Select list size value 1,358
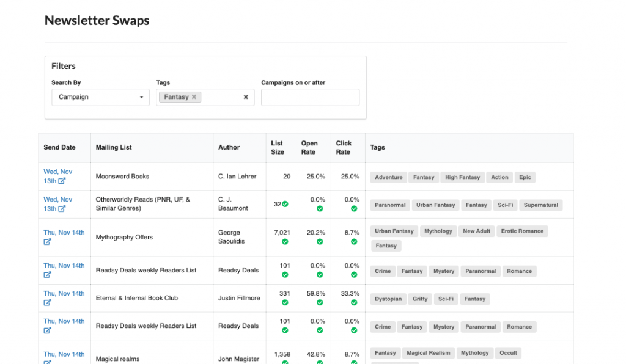 pyautogui.click(x=282, y=354)
